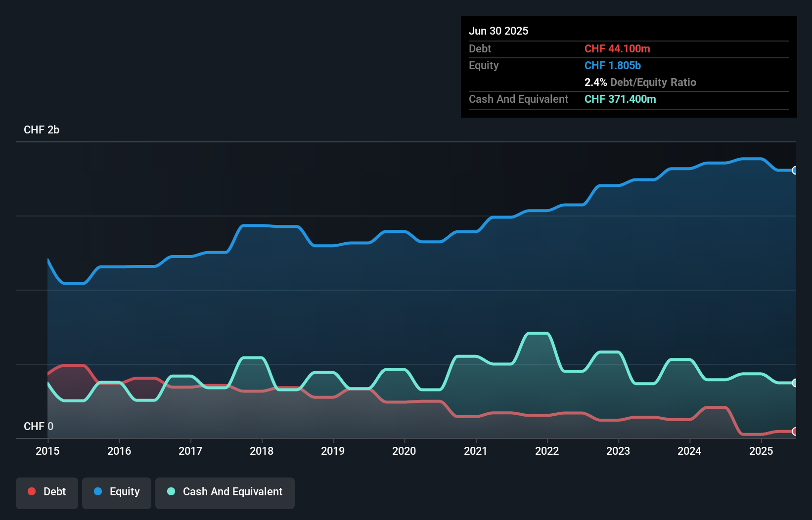Select the red Debt endpoint marker on chart

(795, 432)
